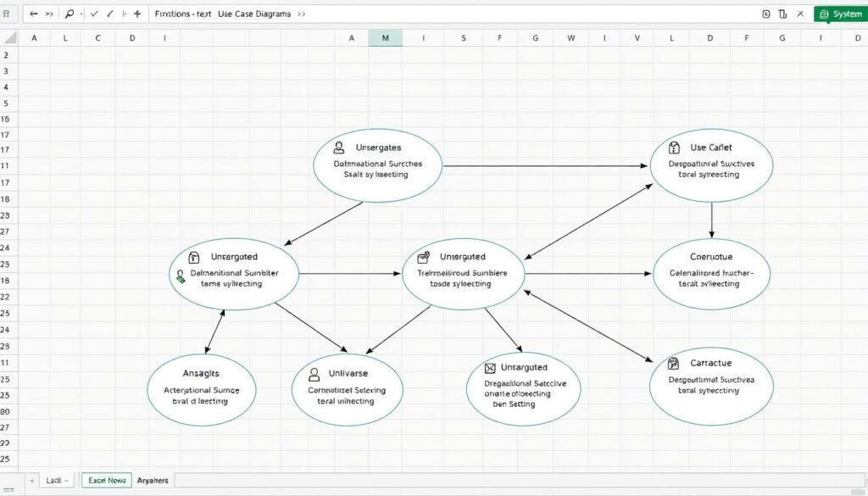Select the Use Carlet use case ellipse
868x496 pixels.
click(711, 165)
